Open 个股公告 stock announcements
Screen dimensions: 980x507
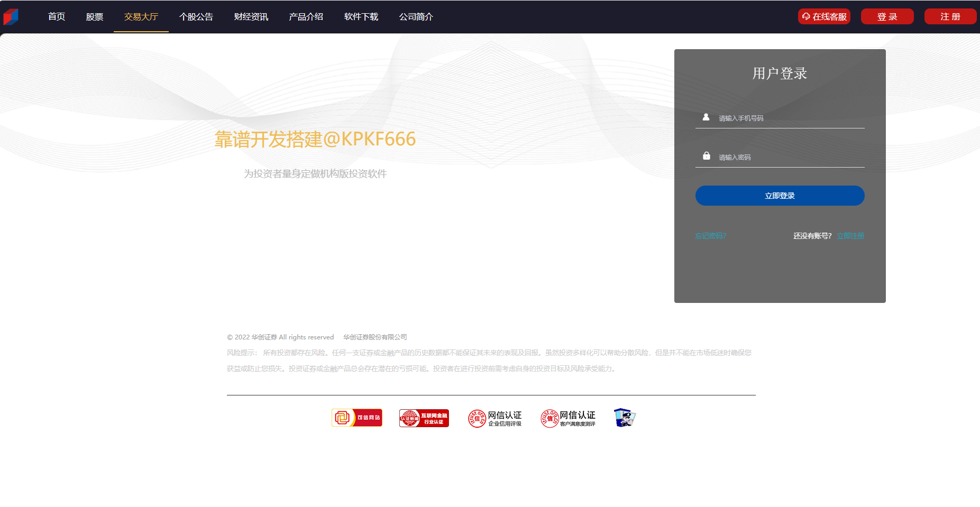(x=196, y=17)
